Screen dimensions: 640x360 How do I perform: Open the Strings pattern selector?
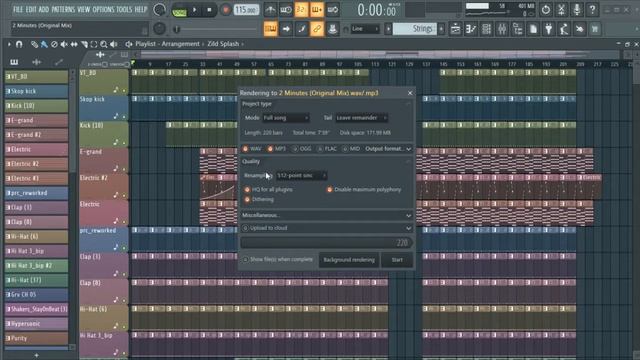point(415,29)
